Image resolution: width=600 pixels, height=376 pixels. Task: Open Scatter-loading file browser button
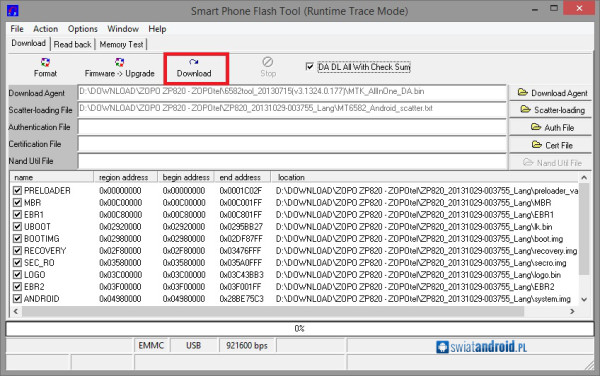pos(552,110)
